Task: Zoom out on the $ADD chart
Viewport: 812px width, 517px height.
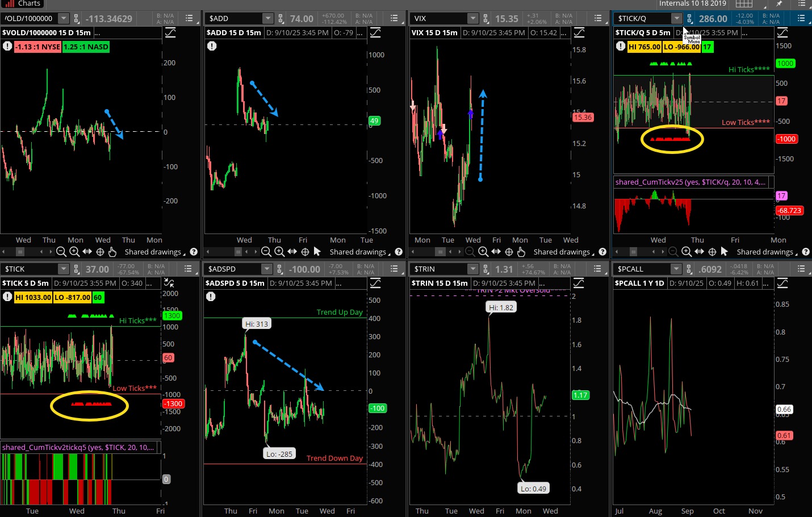Action: pos(266,252)
